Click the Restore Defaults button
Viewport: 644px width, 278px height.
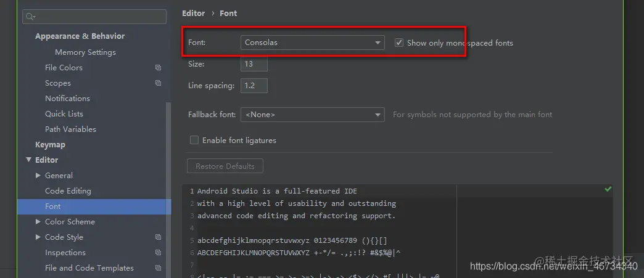[225, 166]
